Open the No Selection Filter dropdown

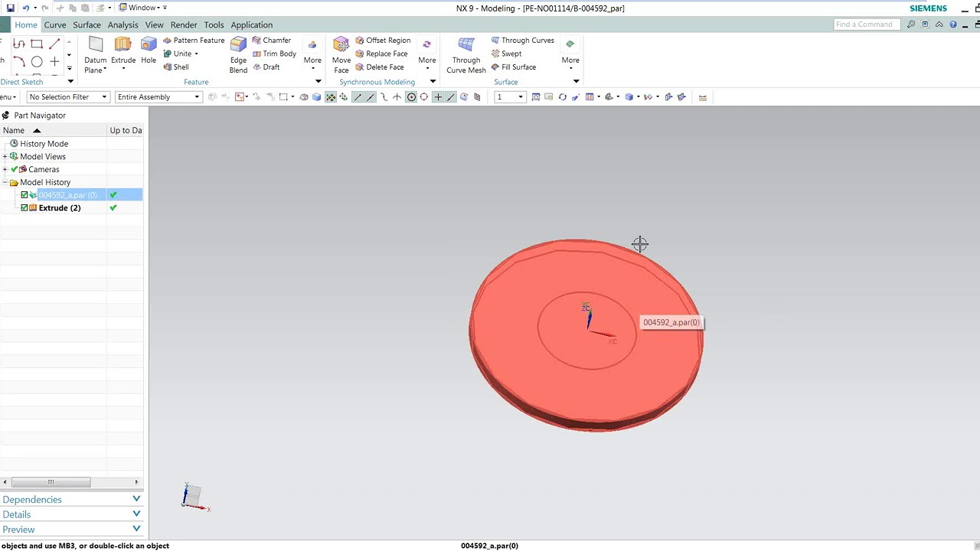[x=68, y=97]
